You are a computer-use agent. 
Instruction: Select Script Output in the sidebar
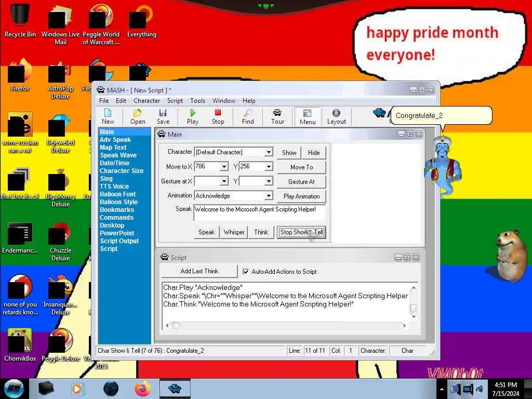click(119, 241)
